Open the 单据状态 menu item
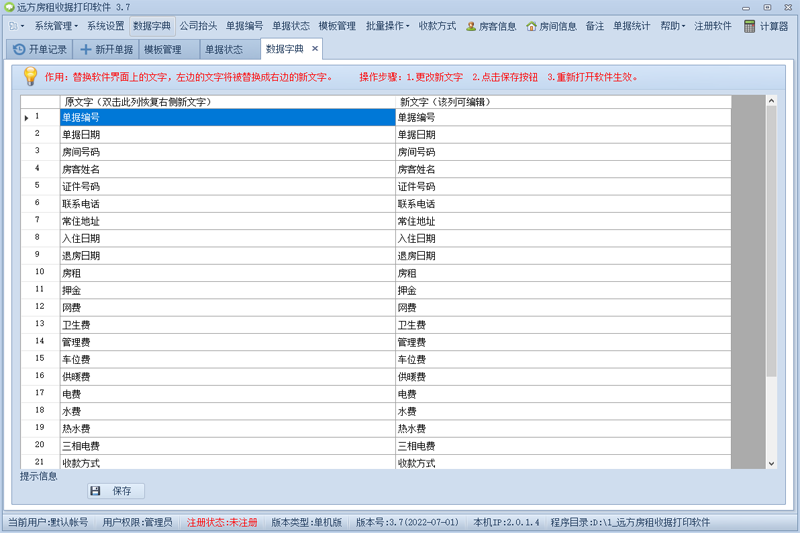This screenshot has width=800, height=533. 291,26
